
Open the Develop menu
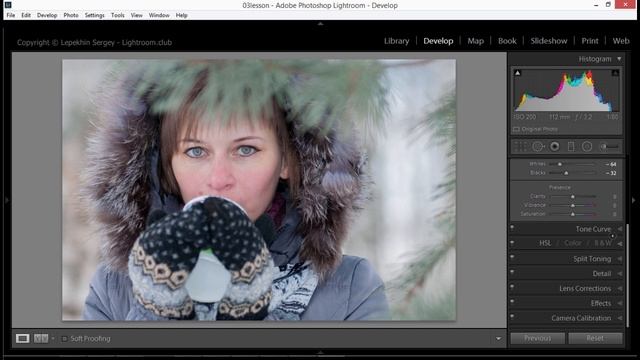[x=47, y=15]
